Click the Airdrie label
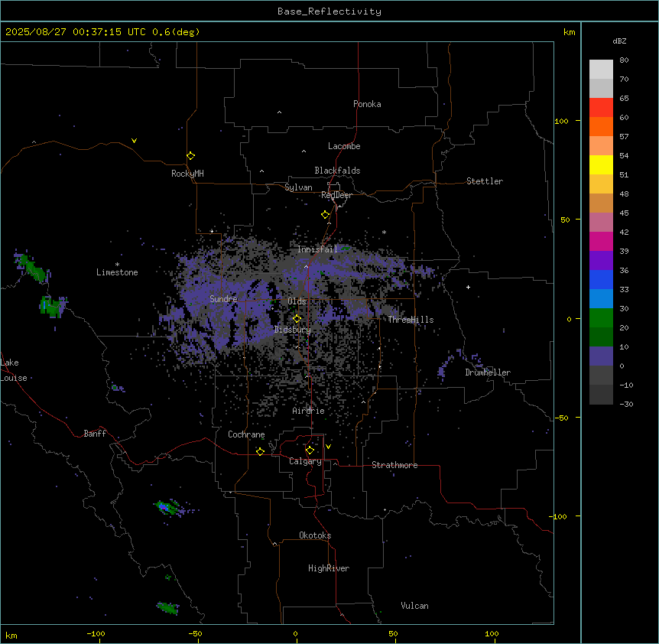This screenshot has width=659, height=644. pyautogui.click(x=309, y=411)
